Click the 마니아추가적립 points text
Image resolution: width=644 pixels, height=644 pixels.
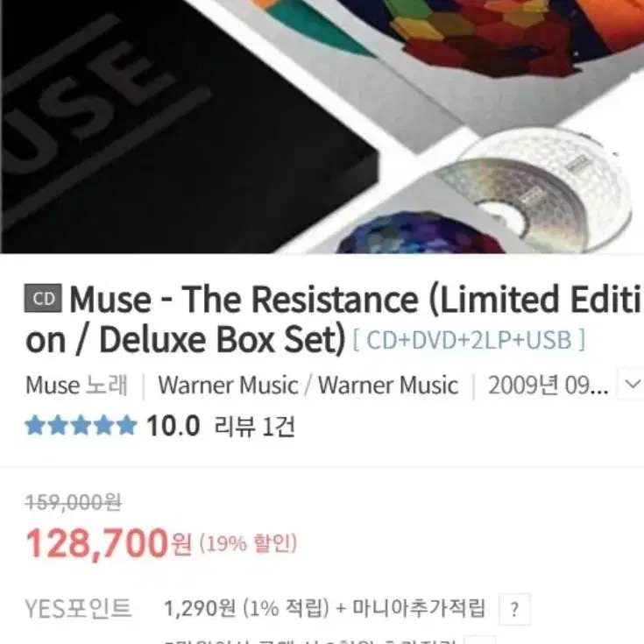point(420,608)
